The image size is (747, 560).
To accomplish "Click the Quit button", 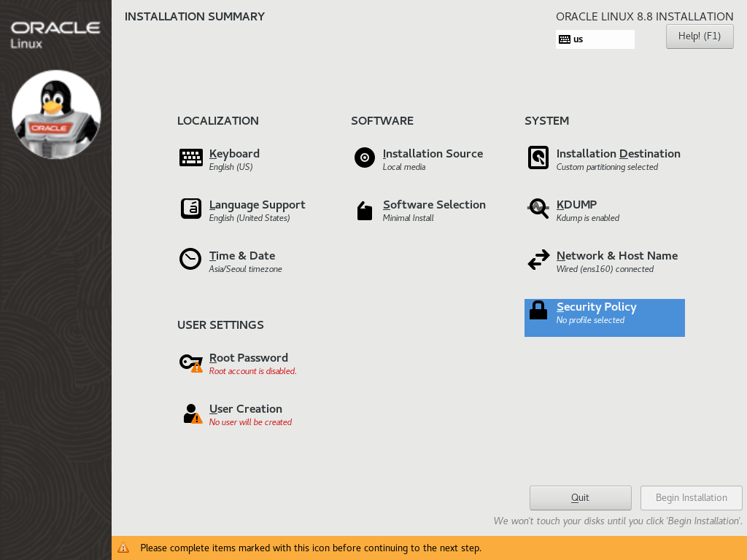I will coord(580,497).
